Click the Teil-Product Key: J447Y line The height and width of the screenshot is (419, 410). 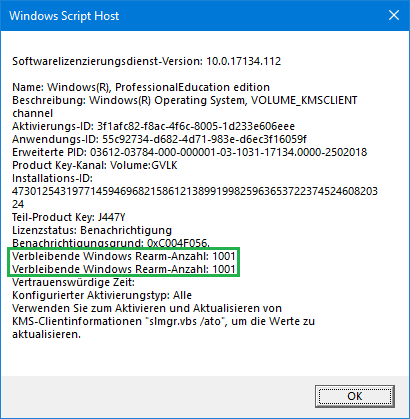[69, 217]
